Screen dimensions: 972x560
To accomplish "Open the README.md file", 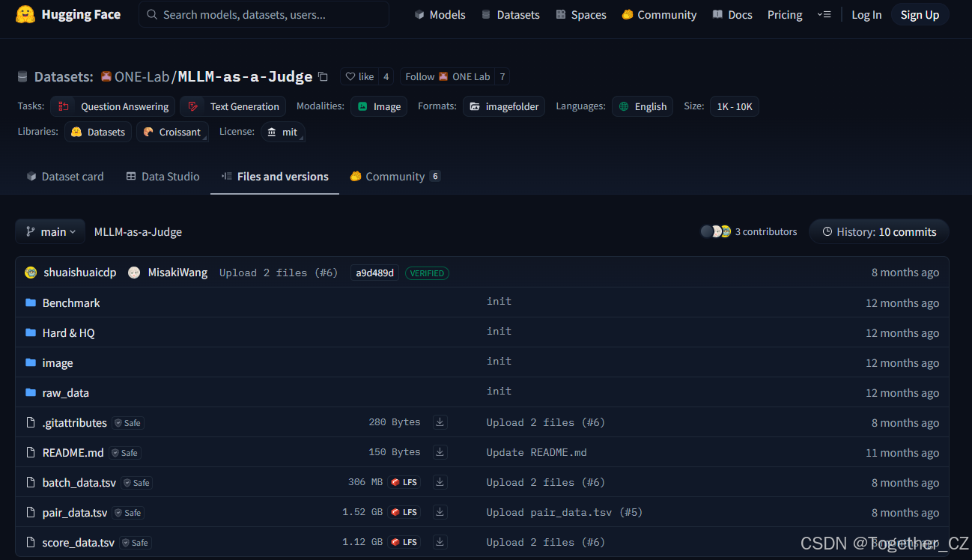I will coord(73,452).
